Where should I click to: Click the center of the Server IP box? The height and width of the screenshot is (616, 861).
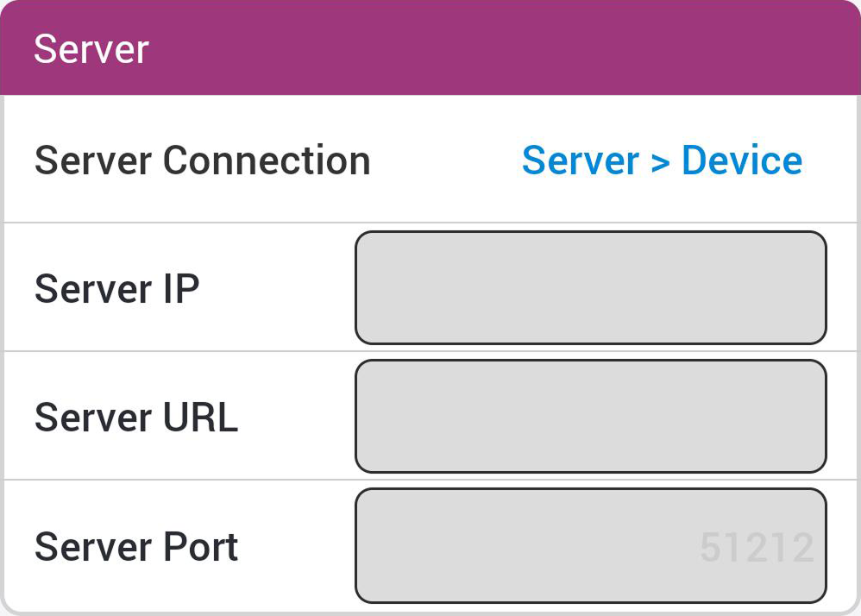coord(590,287)
